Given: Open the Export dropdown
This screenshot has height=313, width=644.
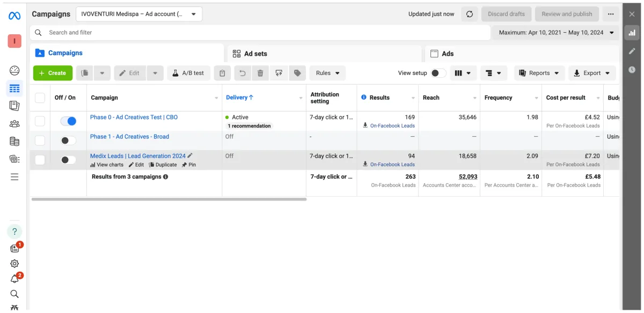Looking at the screenshot, I should pyautogui.click(x=592, y=73).
